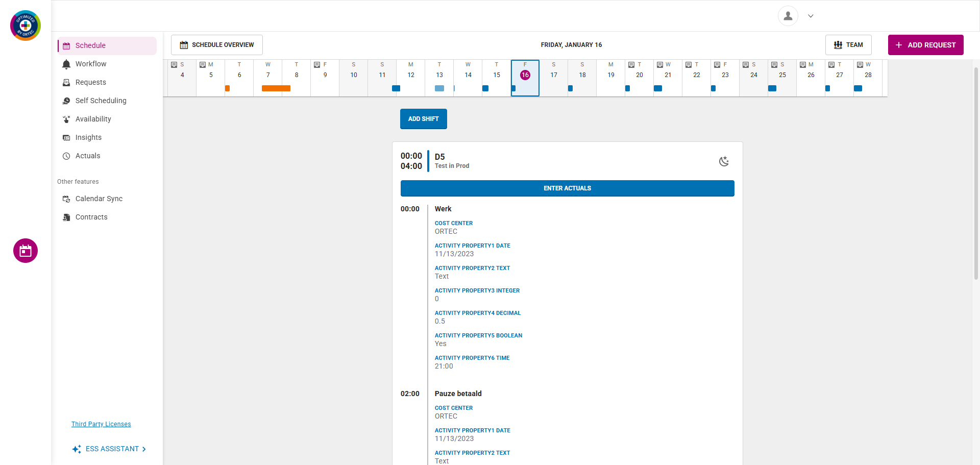Open Schedule in the sidebar
The height and width of the screenshot is (465, 980).
click(x=107, y=45)
